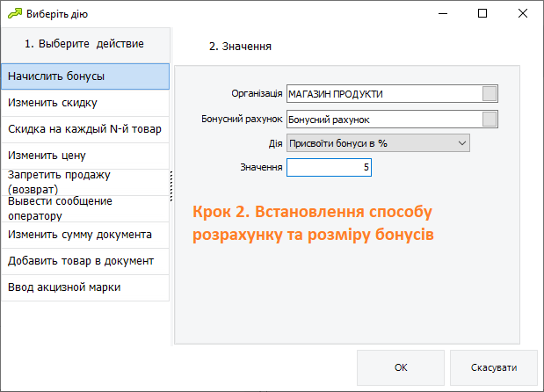Choose 'Вывести сообщение оператору' action
Viewport: 544px width, 392px height.
pos(85,208)
